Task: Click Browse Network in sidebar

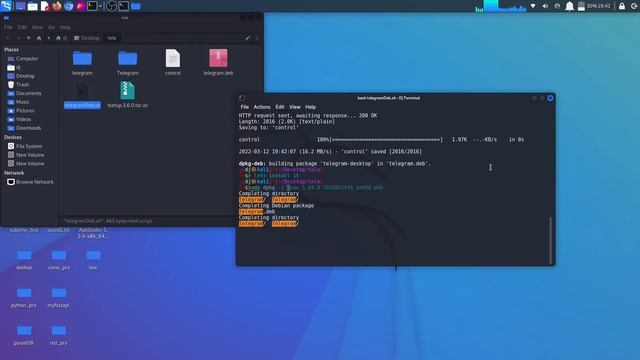Action: coord(34,182)
